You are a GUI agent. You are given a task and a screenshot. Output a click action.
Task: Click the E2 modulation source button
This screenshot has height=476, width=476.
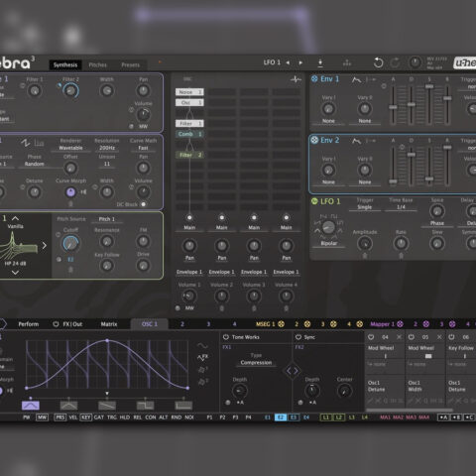tap(281, 417)
